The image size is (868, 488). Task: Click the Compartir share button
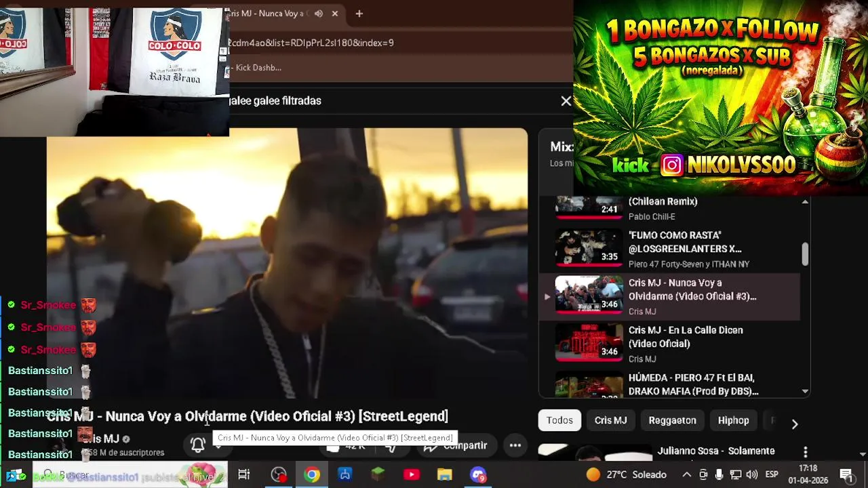(x=456, y=446)
